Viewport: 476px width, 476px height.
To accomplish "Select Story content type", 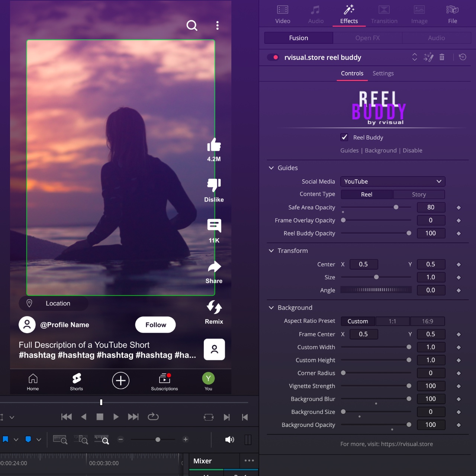I will pos(419,194).
